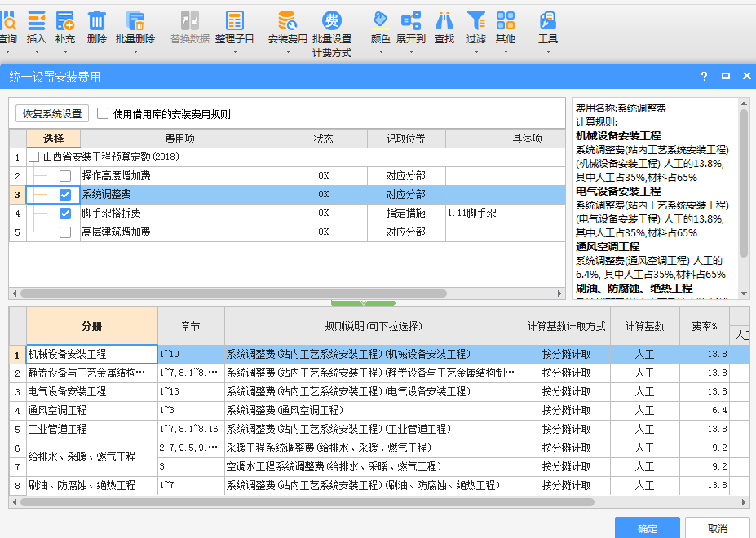Click rule cell 空调水工程系统调整费
The image size is (756, 538).
374,467
